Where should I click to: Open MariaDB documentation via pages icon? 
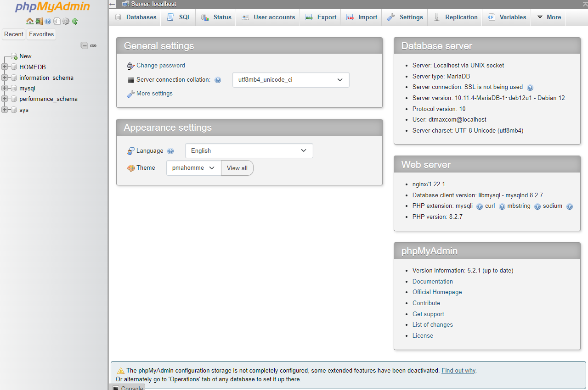[x=57, y=21]
